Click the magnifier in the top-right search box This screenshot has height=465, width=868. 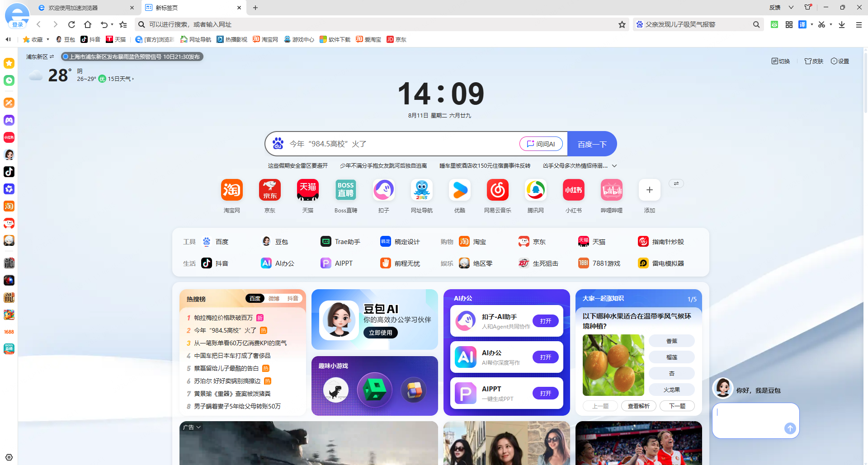[x=756, y=24]
